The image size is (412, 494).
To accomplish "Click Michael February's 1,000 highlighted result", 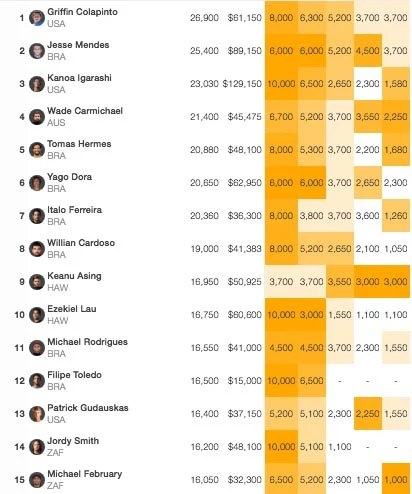I will point(396,480).
